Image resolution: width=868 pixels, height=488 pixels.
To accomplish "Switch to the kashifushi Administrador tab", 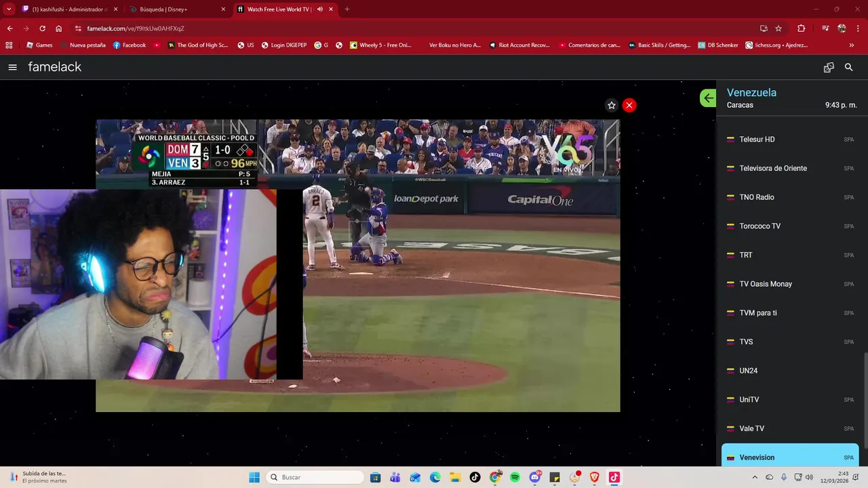I will (70, 9).
